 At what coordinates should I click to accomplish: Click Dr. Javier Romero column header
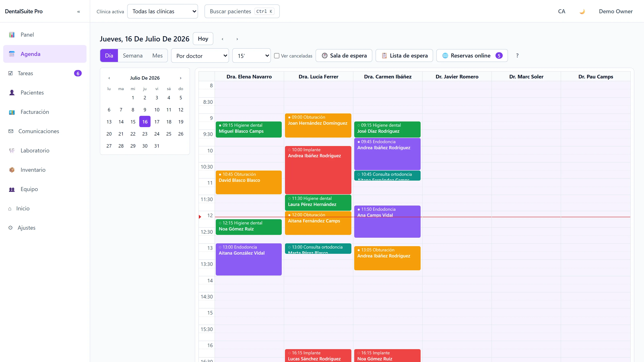click(x=457, y=76)
